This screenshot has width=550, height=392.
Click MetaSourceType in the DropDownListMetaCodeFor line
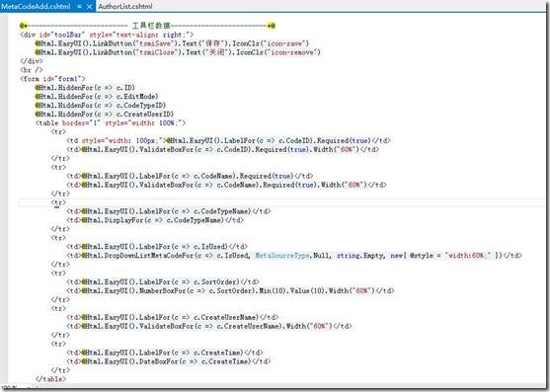pyautogui.click(x=282, y=256)
